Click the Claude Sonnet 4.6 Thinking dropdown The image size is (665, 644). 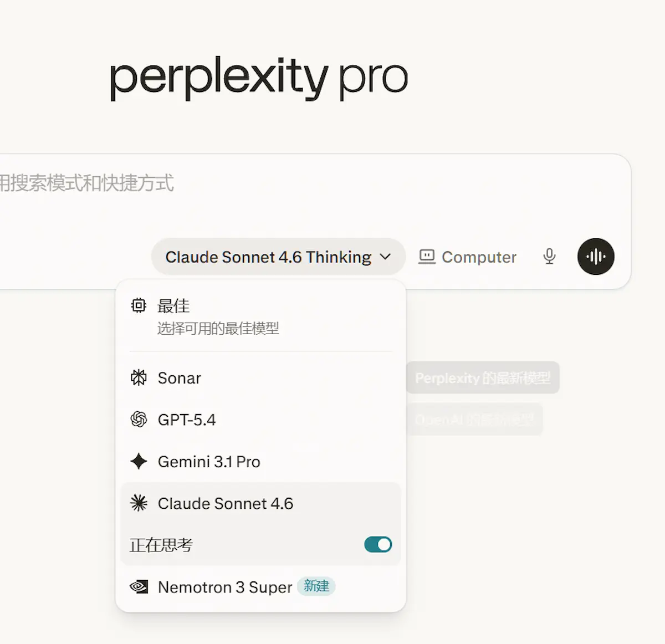pyautogui.click(x=277, y=257)
